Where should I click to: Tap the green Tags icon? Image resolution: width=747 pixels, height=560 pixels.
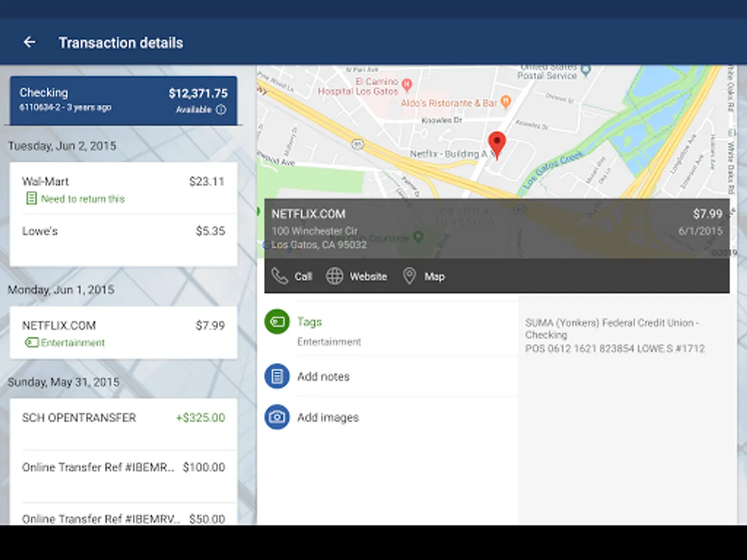tap(277, 322)
